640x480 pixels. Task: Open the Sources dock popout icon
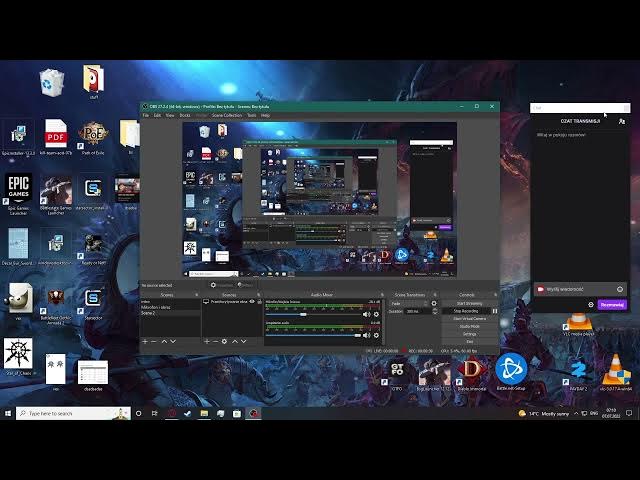coord(258,295)
